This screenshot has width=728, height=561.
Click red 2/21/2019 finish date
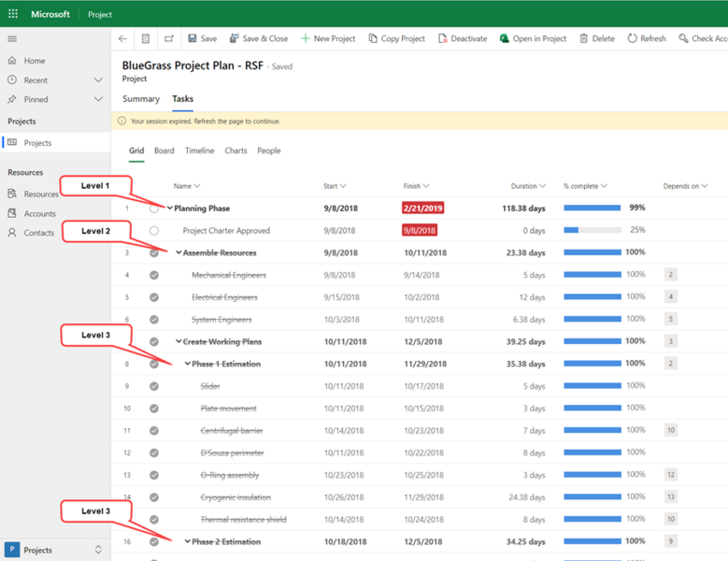point(423,209)
